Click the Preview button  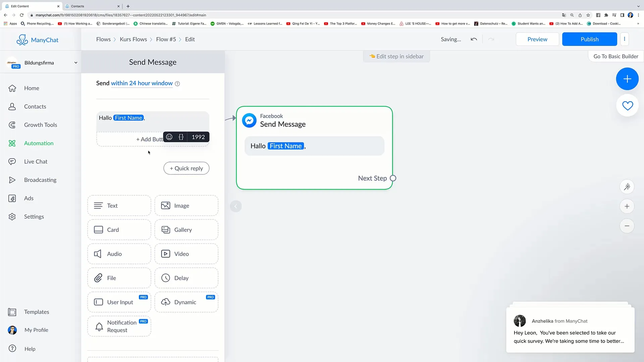[537, 39]
